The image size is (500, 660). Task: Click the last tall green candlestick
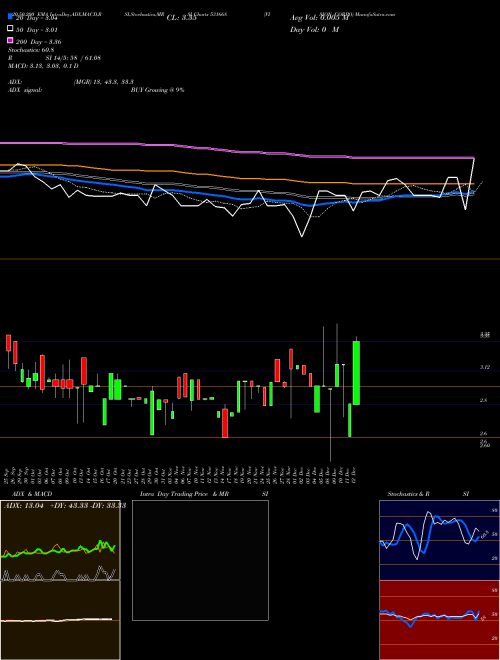tap(356, 373)
